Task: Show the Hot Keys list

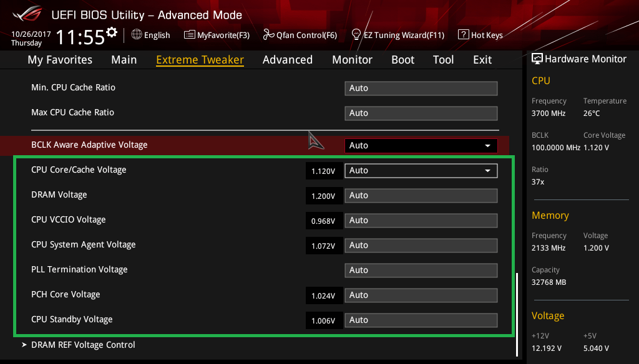Action: 487,35
